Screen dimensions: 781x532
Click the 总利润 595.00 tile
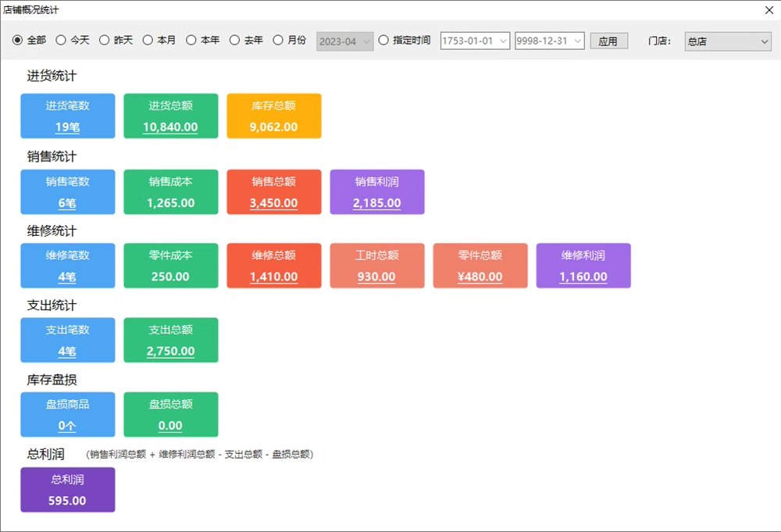click(x=68, y=490)
